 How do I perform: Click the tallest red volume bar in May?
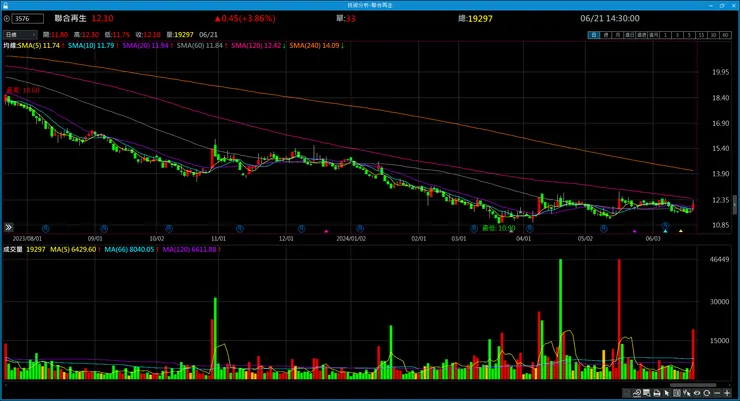[x=619, y=319]
